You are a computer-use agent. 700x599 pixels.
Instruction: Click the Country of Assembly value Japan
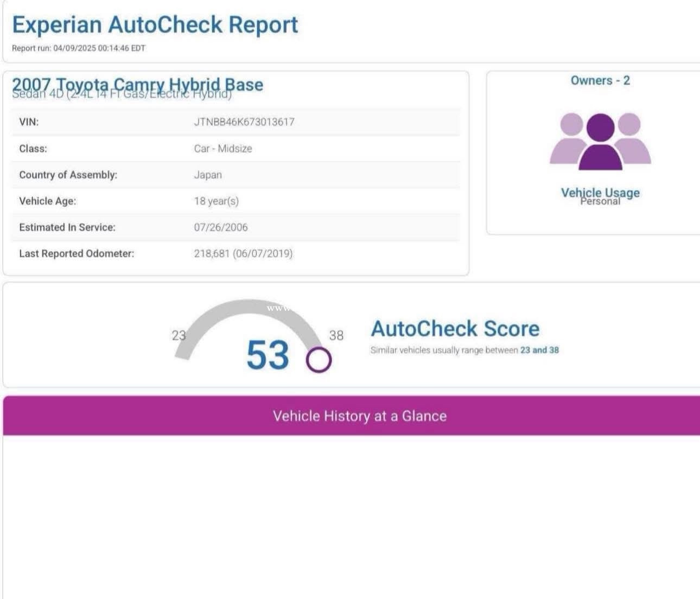[x=208, y=175]
